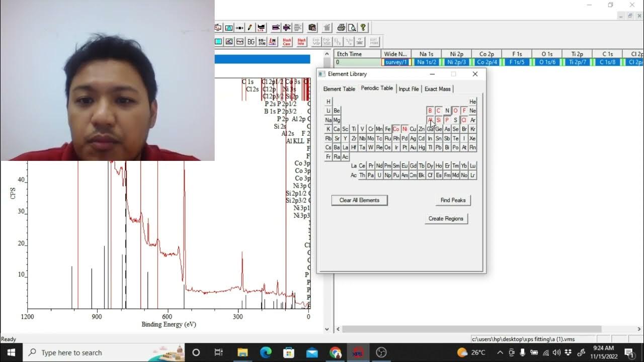Open print preview magnifier icon
Image resolution: width=644 pixels, height=362 pixels.
click(352, 27)
